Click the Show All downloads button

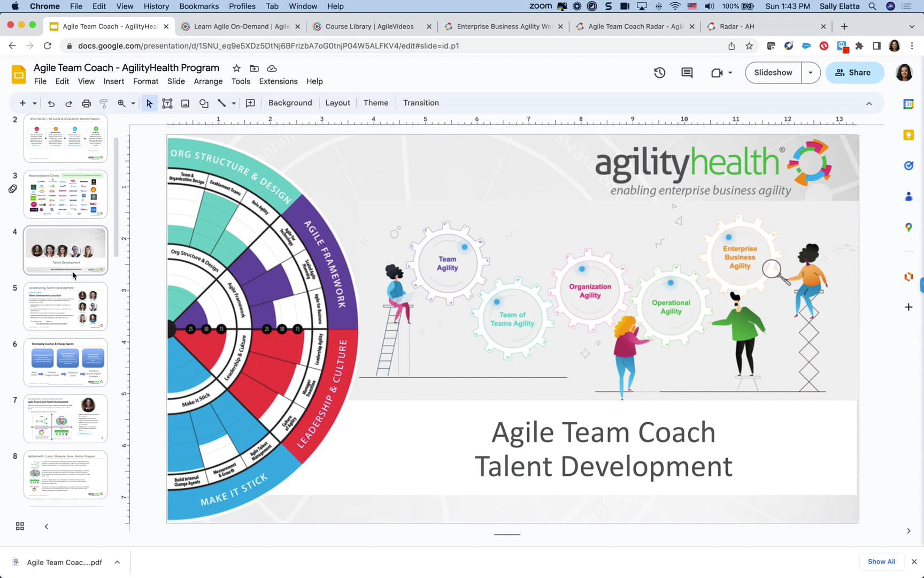tap(881, 561)
